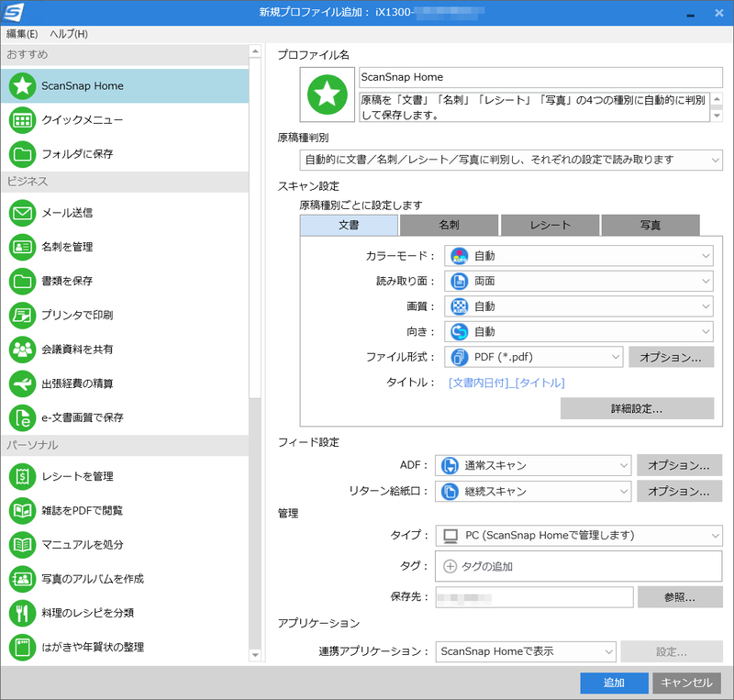The image size is (734, 700).
Task: Click the profile list scrollbar down arrow
Action: (255, 654)
